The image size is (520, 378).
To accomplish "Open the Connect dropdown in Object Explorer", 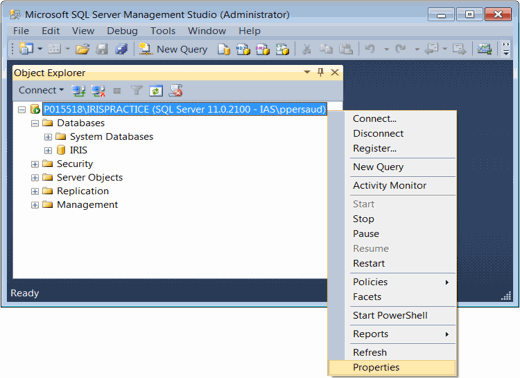I will pyautogui.click(x=41, y=90).
